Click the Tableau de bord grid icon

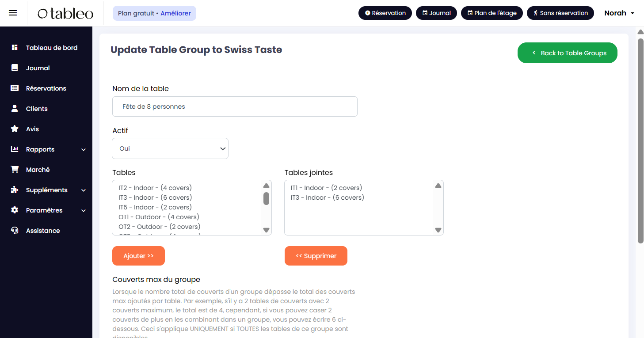pos(15,48)
